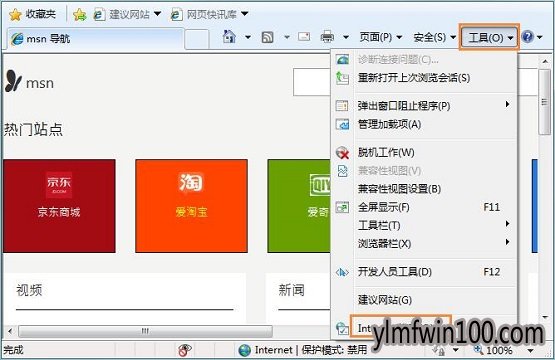
Task: Click the Read mail envelope icon
Action: 304,36
